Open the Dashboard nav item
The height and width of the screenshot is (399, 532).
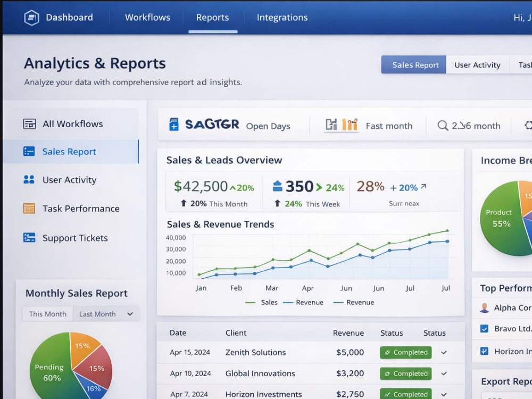click(x=69, y=18)
